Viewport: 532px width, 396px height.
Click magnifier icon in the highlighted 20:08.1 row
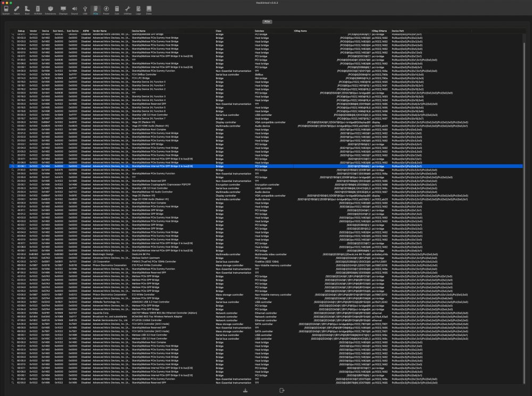pos(13,166)
